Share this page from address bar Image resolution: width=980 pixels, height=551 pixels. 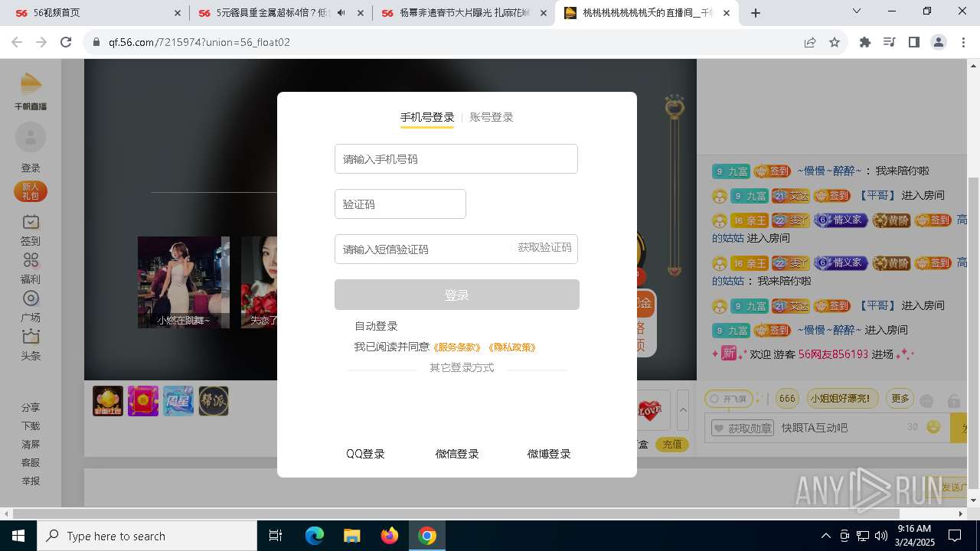810,43
